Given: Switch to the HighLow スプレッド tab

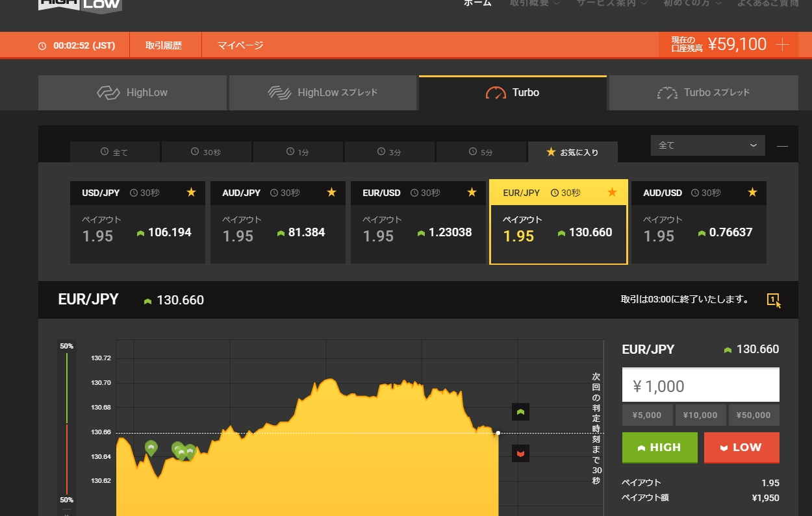Looking at the screenshot, I should [x=323, y=93].
